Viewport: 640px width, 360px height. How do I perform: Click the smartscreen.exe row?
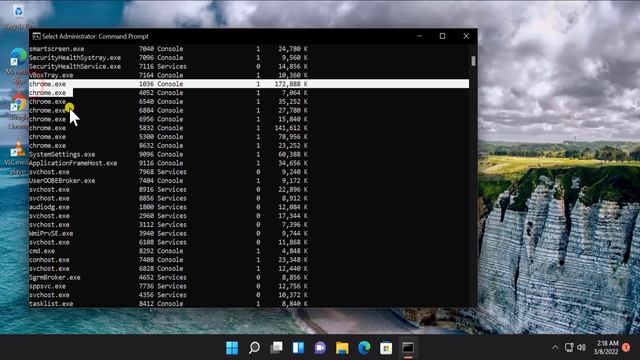(x=168, y=49)
